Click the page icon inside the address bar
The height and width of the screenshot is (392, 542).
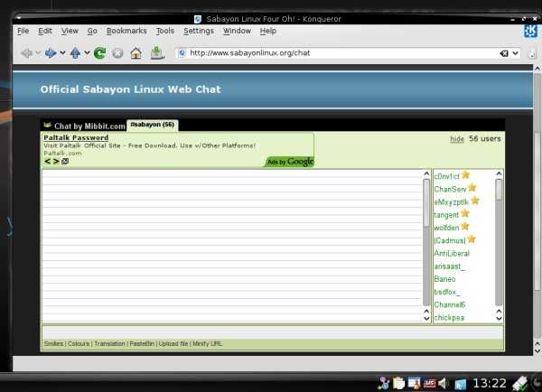(x=182, y=53)
